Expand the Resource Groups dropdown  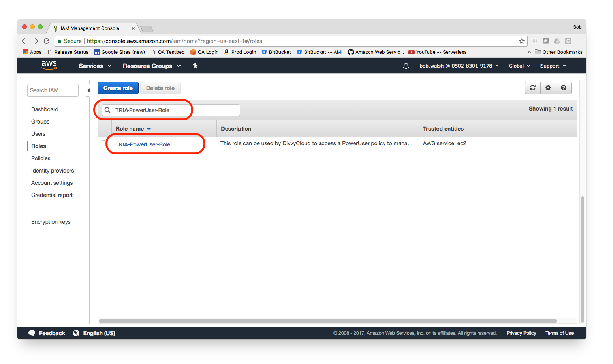click(152, 66)
